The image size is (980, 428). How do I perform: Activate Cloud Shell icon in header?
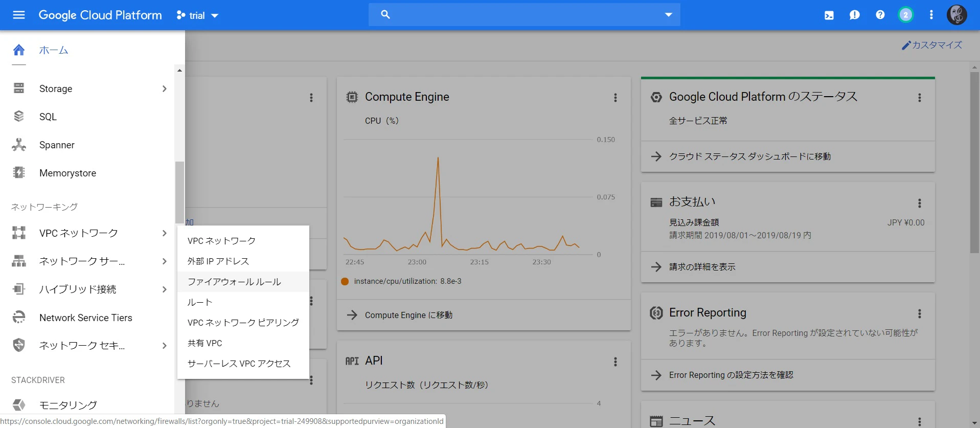tap(829, 15)
